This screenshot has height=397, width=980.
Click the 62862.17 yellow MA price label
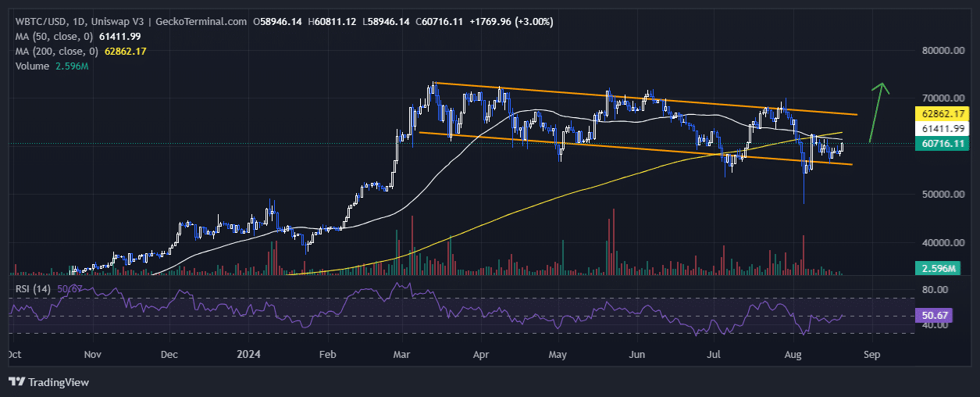(943, 113)
